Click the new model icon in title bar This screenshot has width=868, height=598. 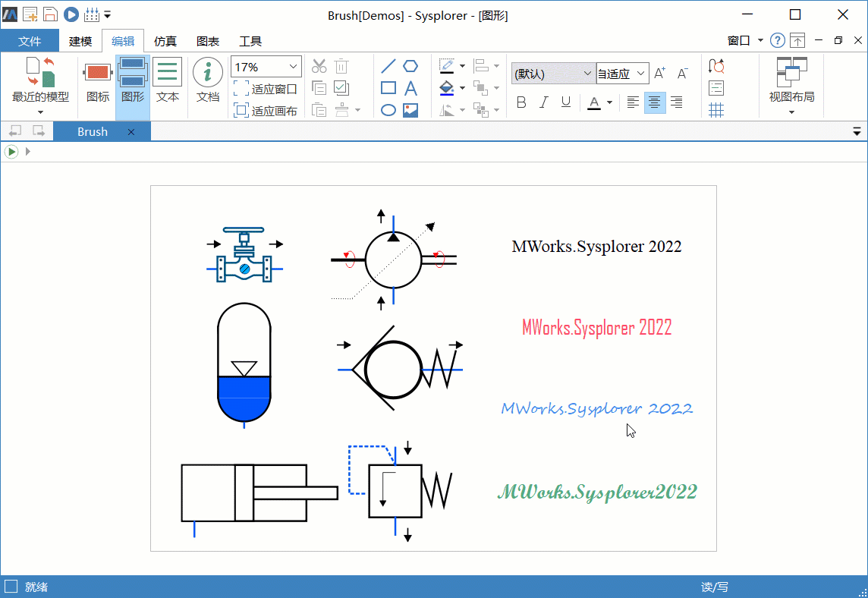pyautogui.click(x=30, y=14)
